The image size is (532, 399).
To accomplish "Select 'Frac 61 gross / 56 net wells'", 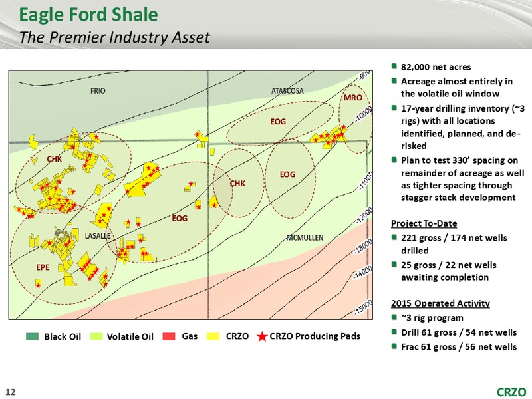I will (x=459, y=347).
